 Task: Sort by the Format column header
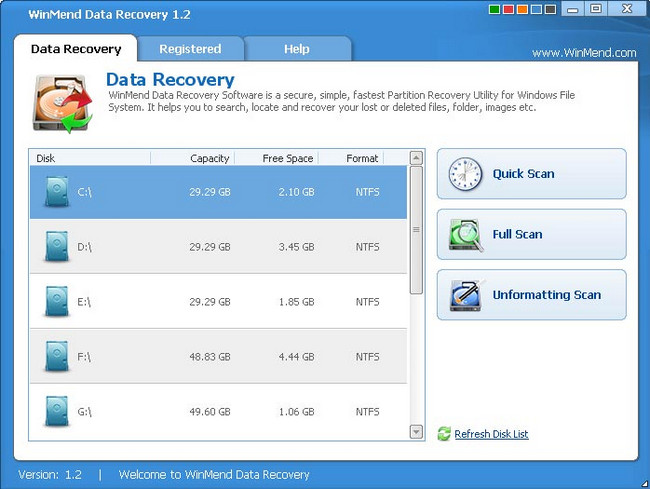pos(351,158)
